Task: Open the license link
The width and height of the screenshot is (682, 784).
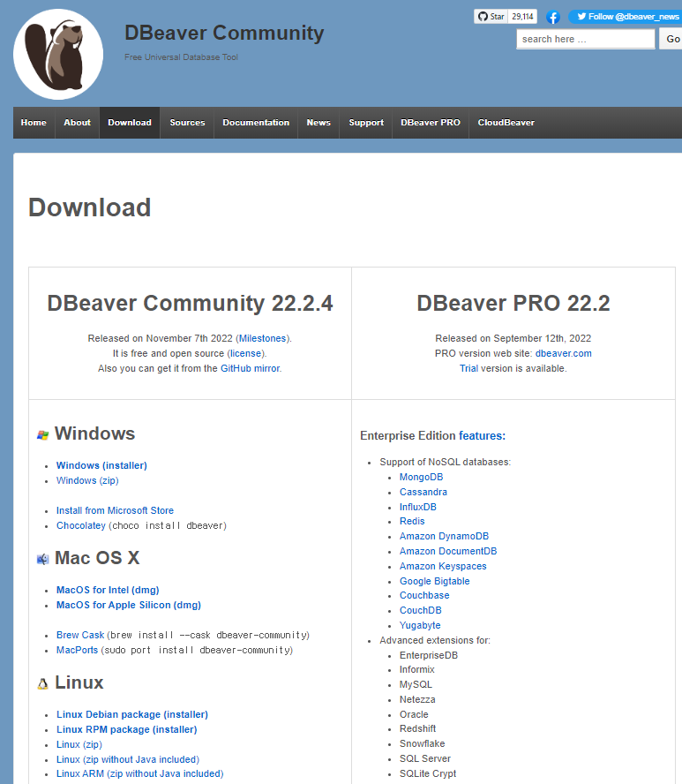Action: [x=245, y=353]
